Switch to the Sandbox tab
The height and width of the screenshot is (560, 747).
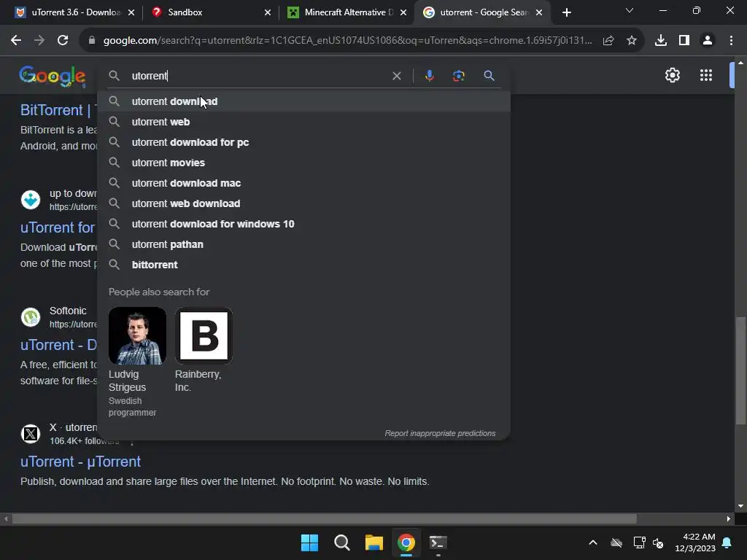[211, 12]
